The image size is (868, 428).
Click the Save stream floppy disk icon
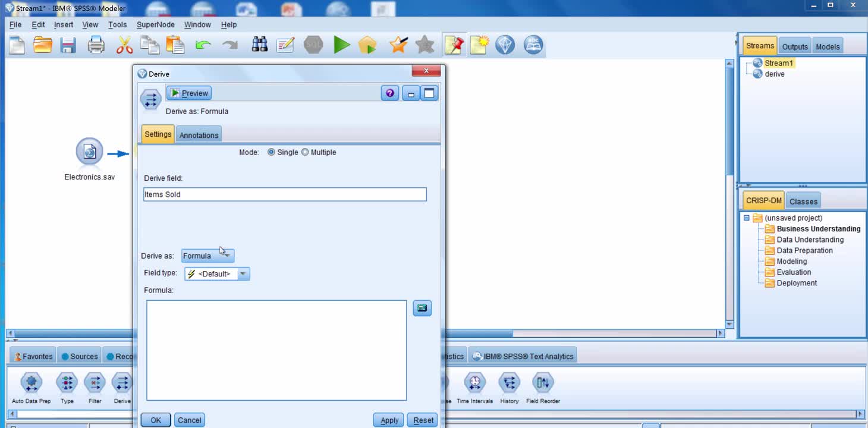pyautogui.click(x=68, y=45)
